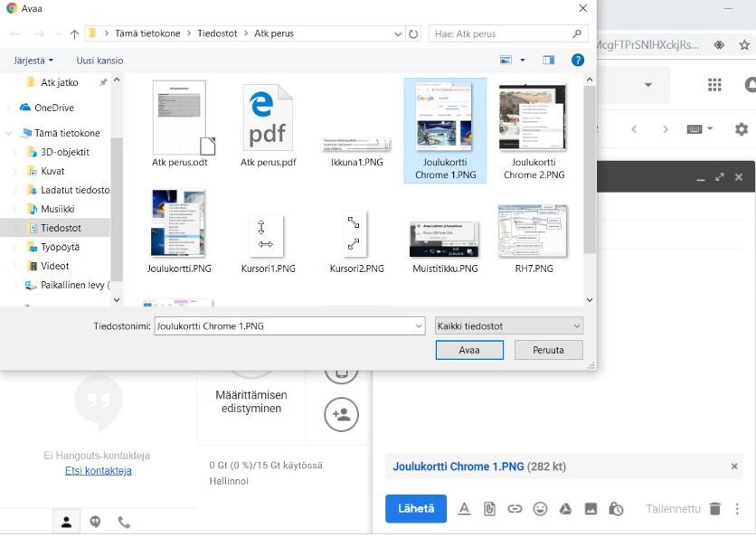Select the RH7.PNG file

(x=534, y=239)
